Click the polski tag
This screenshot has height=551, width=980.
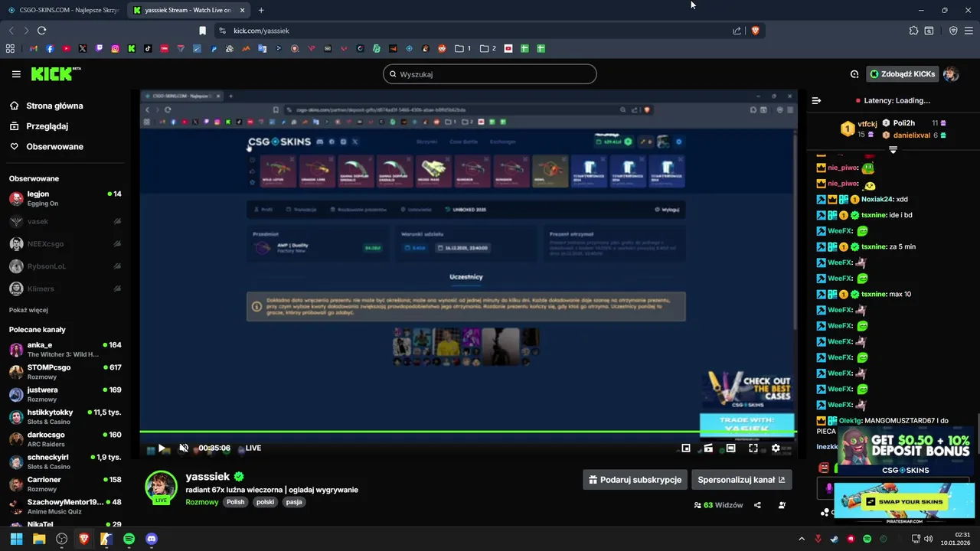[x=265, y=502]
